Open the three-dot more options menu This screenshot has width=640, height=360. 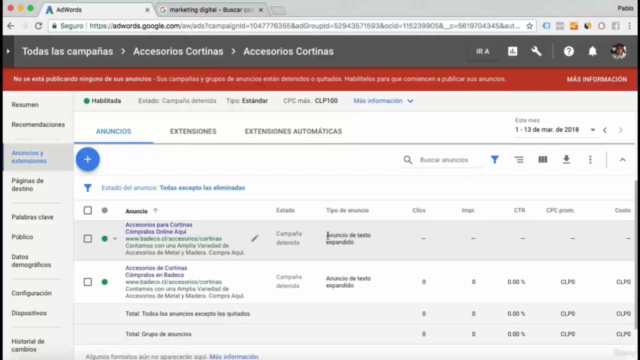pos(590,160)
